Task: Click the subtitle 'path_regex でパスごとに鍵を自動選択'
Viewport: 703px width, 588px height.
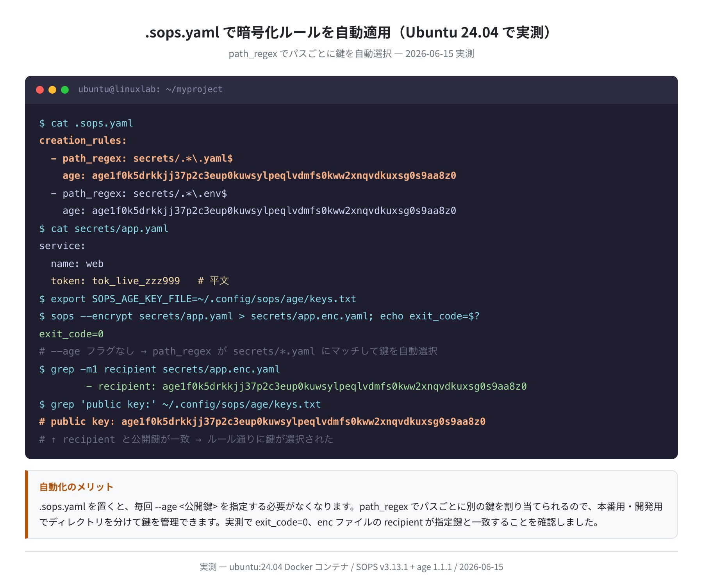Action: (x=310, y=53)
